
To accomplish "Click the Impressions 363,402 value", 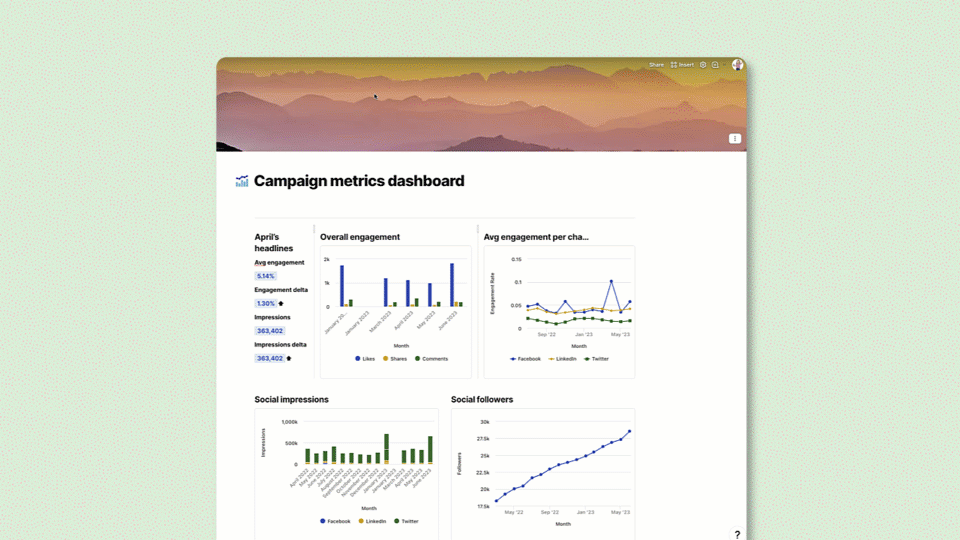I will [269, 331].
